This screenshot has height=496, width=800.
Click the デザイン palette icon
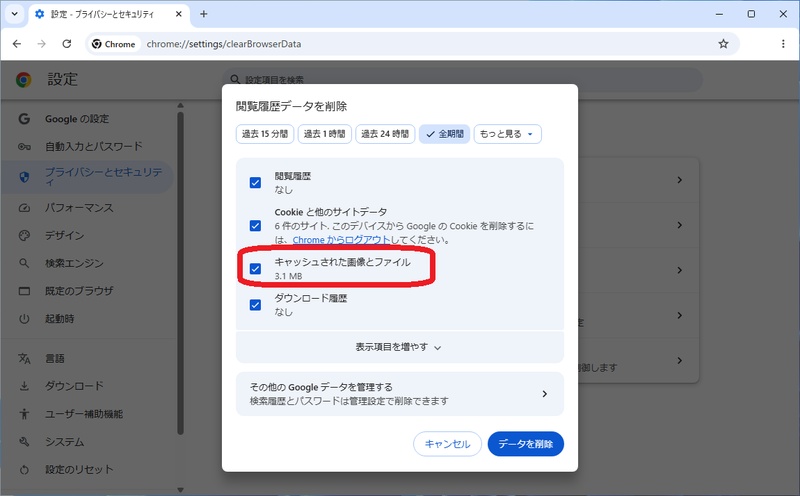click(24, 235)
